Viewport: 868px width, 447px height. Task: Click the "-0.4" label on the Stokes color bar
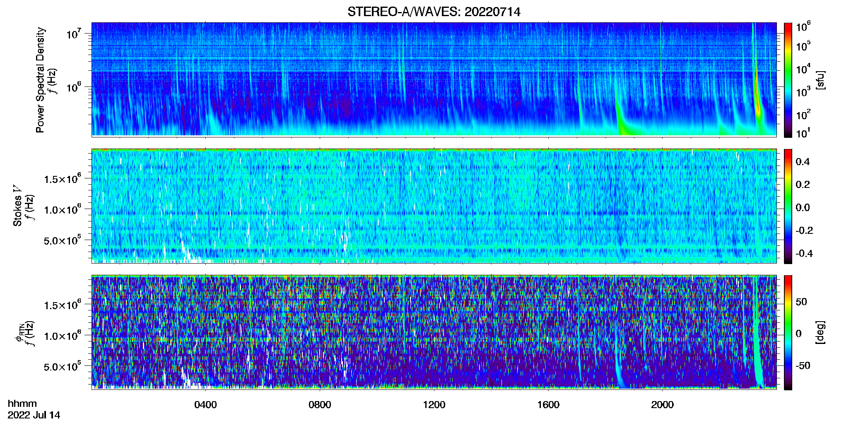[x=804, y=253]
